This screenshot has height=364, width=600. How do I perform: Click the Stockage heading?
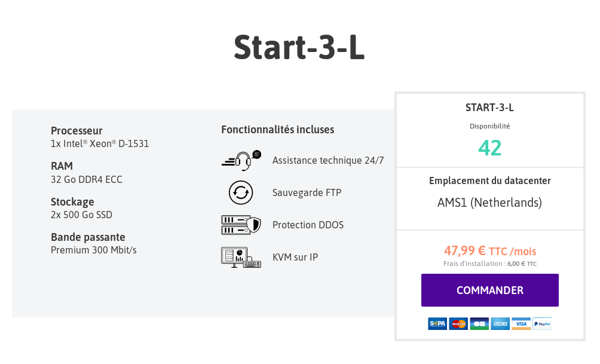point(72,202)
